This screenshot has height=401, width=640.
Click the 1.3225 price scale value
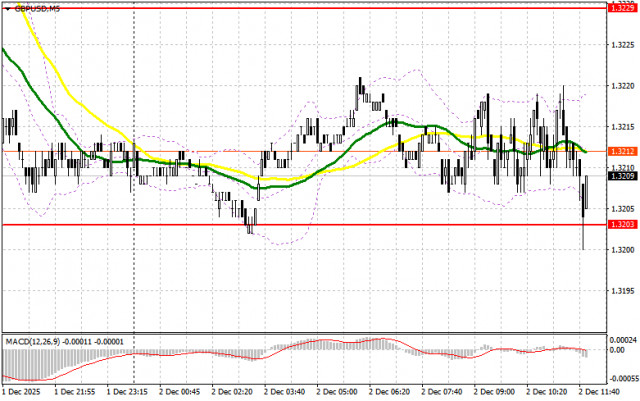tap(623, 45)
